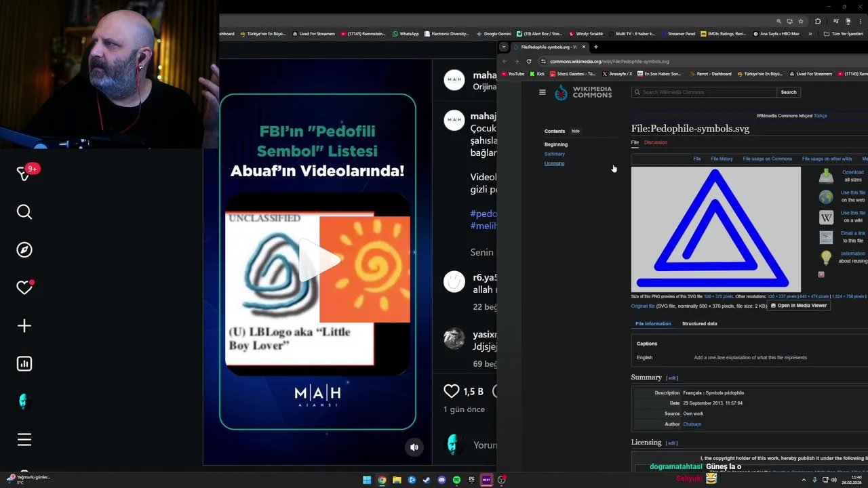Open Chrome from the Windows taskbar
The width and height of the screenshot is (868, 488).
pos(382,480)
